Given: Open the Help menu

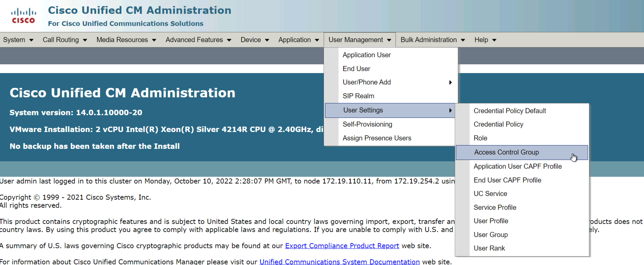Looking at the screenshot, I should (485, 40).
